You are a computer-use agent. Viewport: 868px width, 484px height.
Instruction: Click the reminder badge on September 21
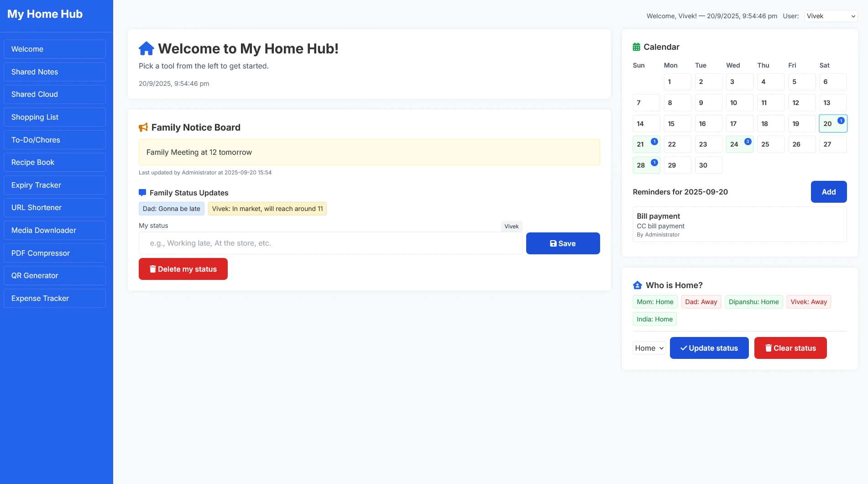coord(654,142)
